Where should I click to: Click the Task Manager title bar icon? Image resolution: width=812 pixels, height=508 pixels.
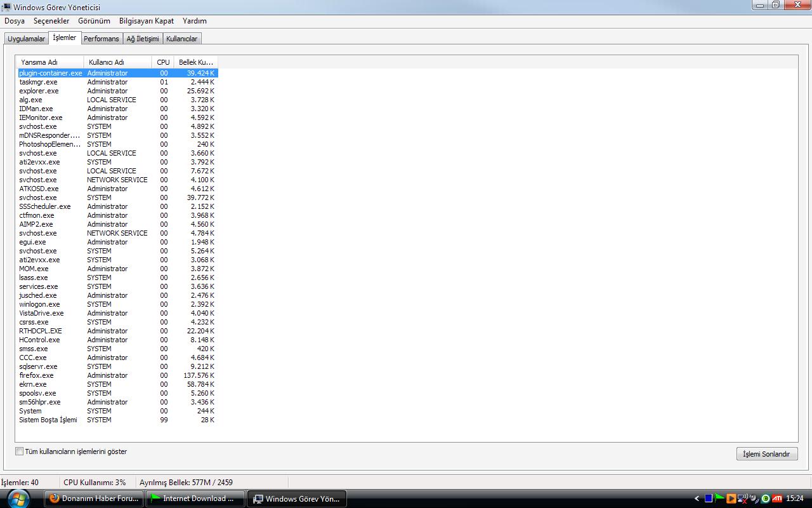point(6,7)
